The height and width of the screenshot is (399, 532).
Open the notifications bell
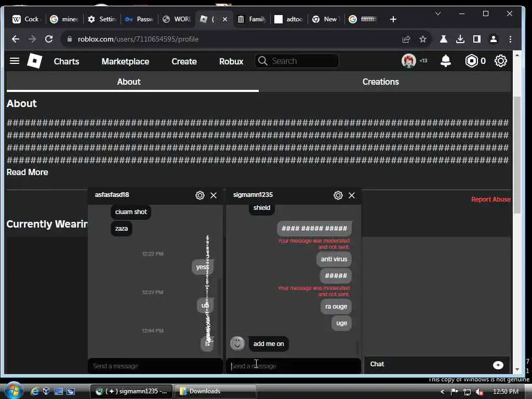[445, 61]
